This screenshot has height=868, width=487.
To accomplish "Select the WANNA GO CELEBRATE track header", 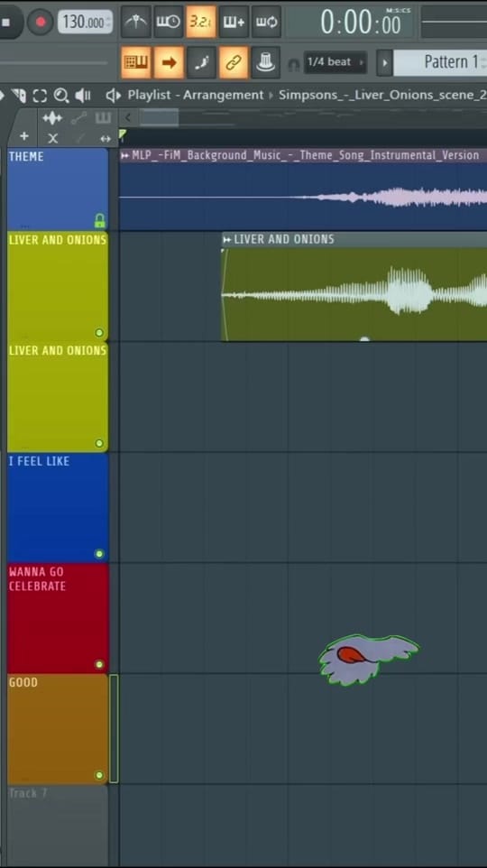I will (58, 618).
